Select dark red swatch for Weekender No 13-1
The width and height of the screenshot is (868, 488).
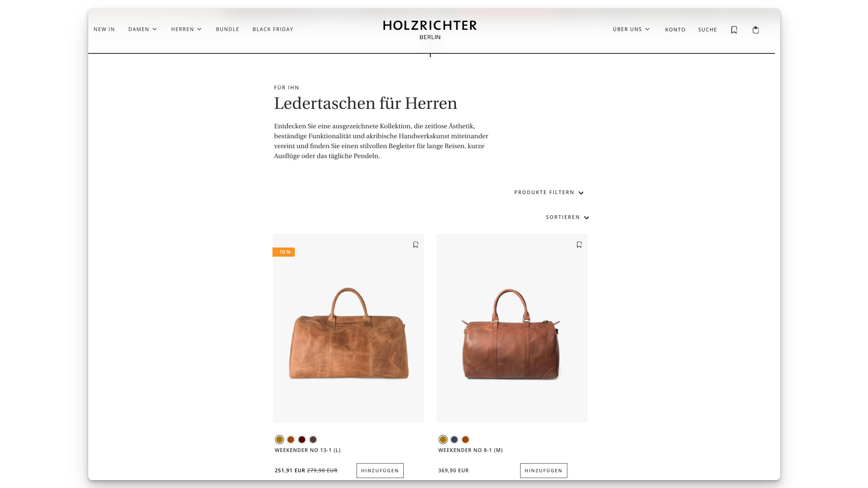tap(302, 440)
